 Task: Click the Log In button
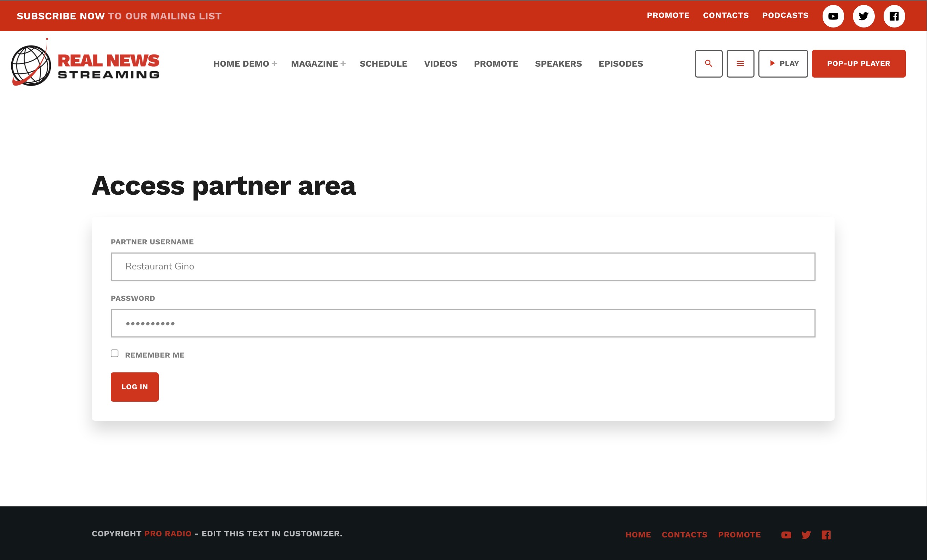[x=135, y=386]
